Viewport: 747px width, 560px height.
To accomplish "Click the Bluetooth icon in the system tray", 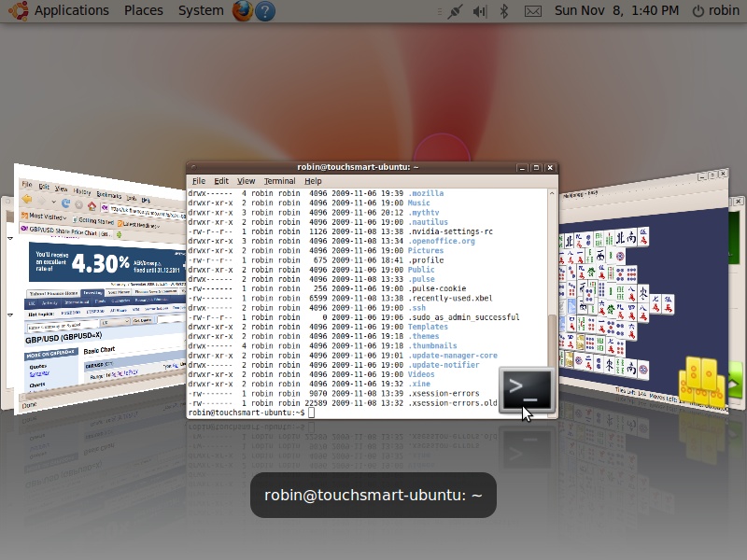I will point(504,11).
